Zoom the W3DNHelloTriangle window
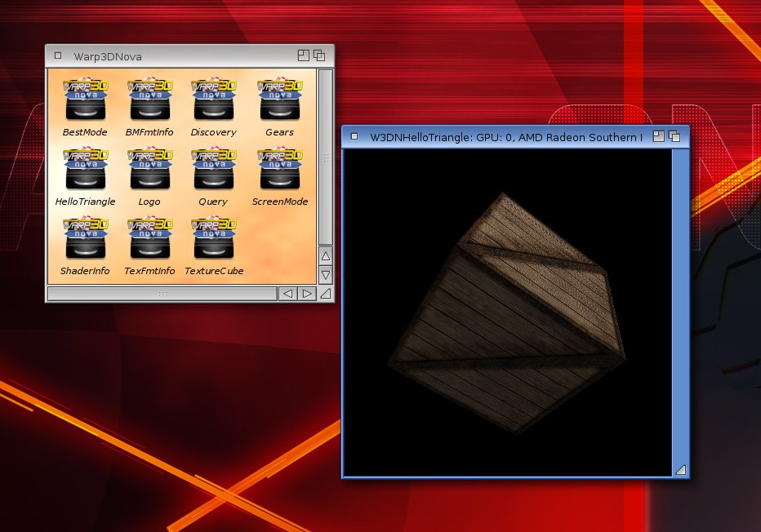 [x=659, y=136]
